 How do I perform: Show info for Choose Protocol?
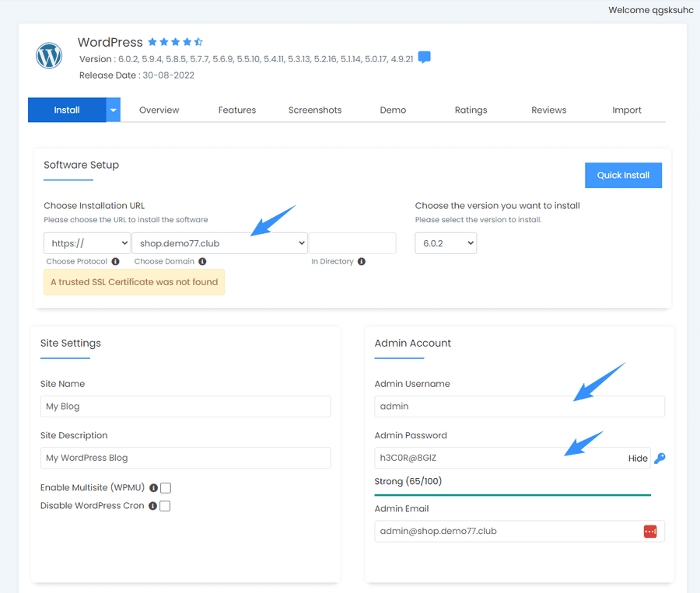tap(116, 261)
